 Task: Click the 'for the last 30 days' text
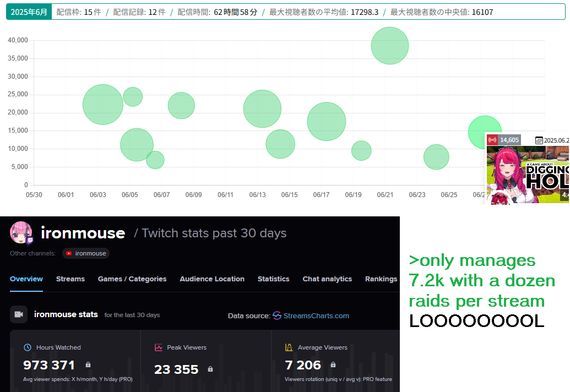pos(132,315)
